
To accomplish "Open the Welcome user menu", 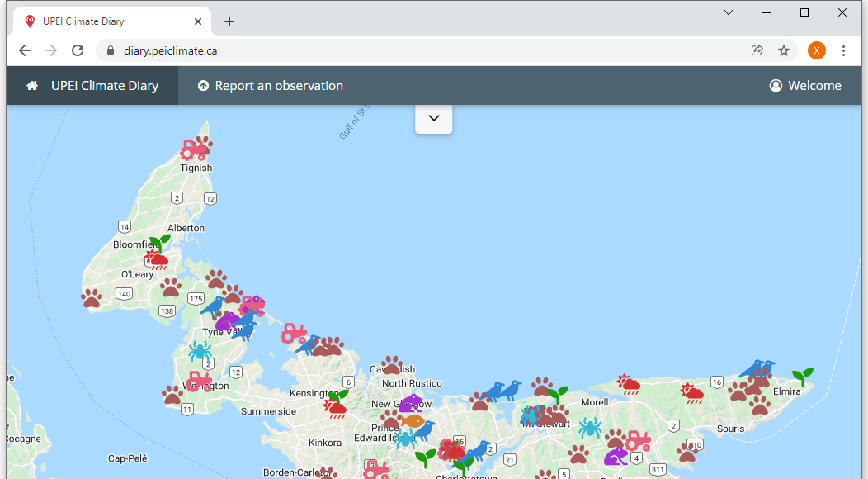I will click(x=805, y=85).
